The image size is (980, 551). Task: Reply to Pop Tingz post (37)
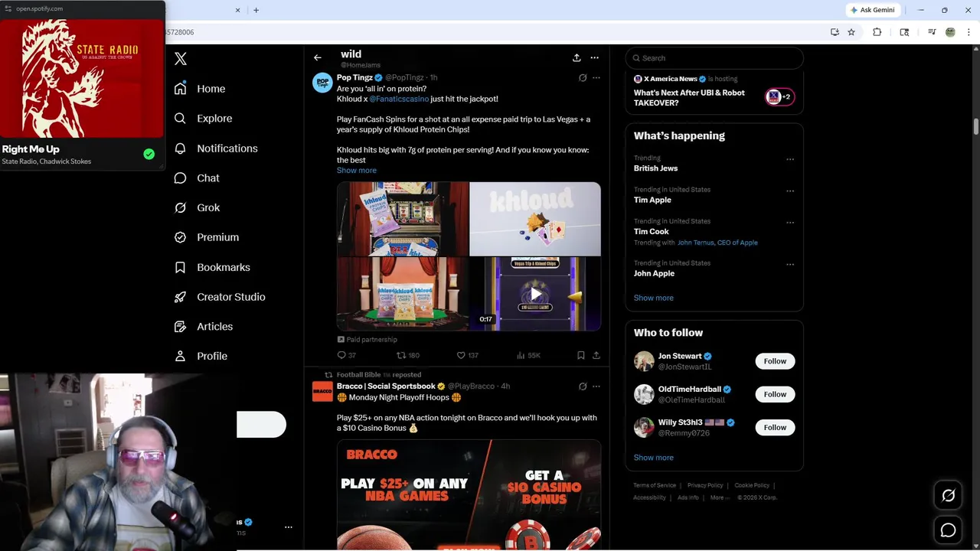click(x=346, y=355)
